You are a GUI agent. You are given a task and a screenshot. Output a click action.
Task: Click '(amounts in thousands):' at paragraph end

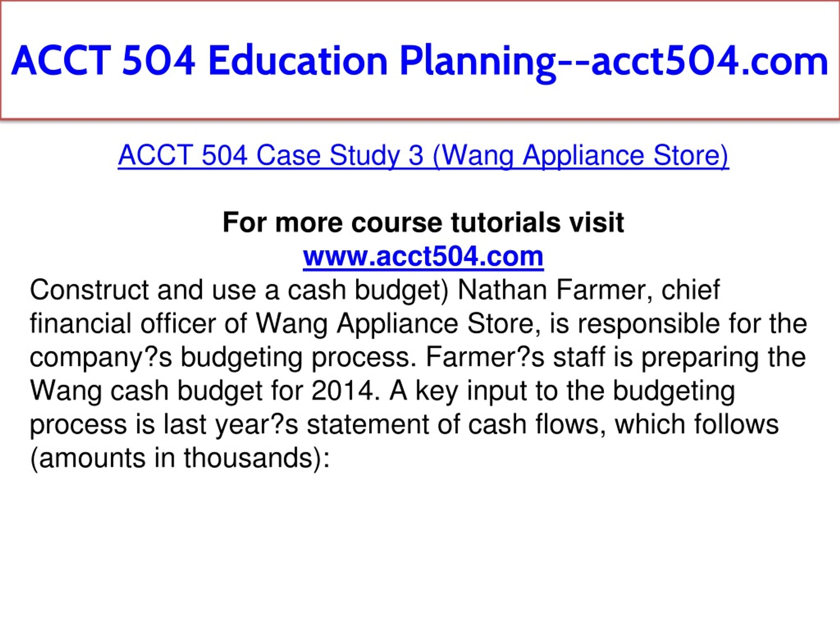click(180, 458)
